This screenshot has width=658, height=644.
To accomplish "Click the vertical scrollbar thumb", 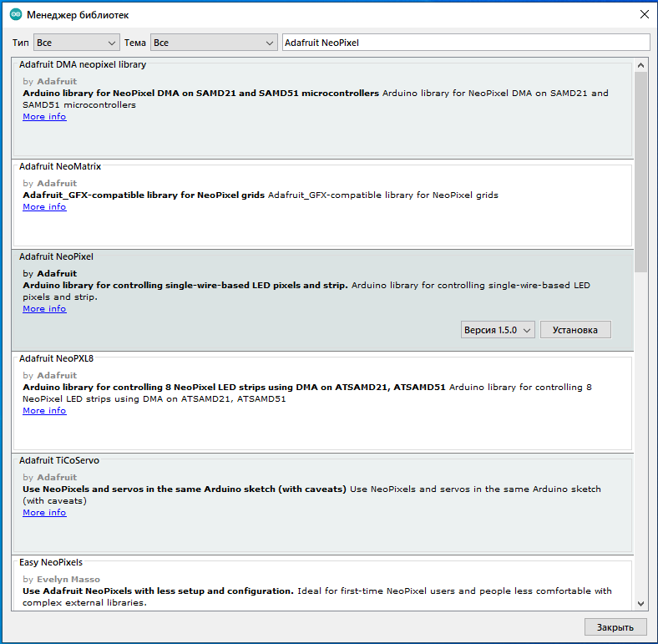I will 640,171.
